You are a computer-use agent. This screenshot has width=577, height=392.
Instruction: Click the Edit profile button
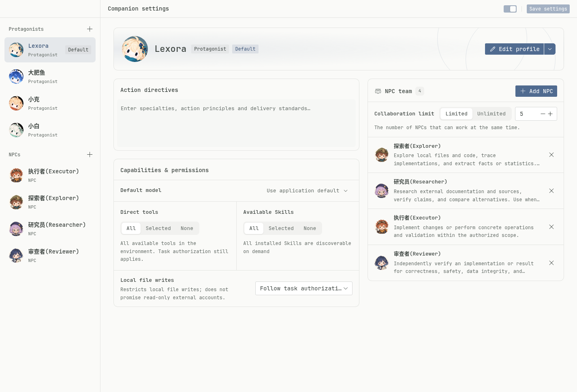tap(514, 49)
